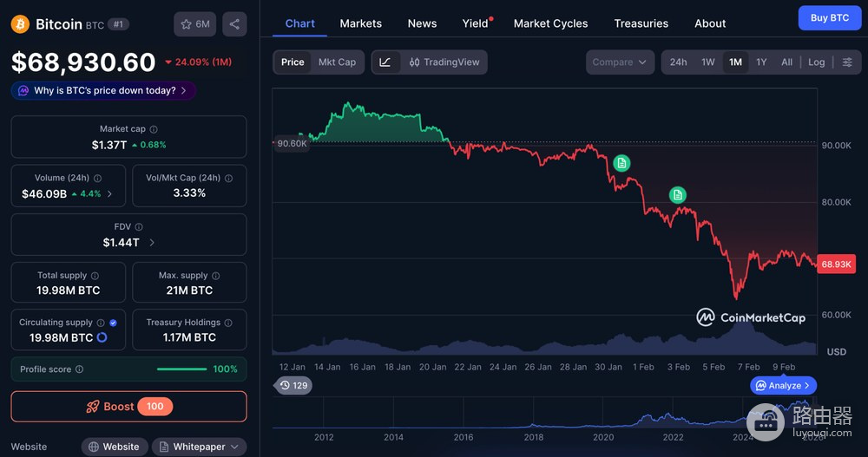Expand the Whitepaper dropdown
Screen dimensions: 868x457
tap(200, 447)
